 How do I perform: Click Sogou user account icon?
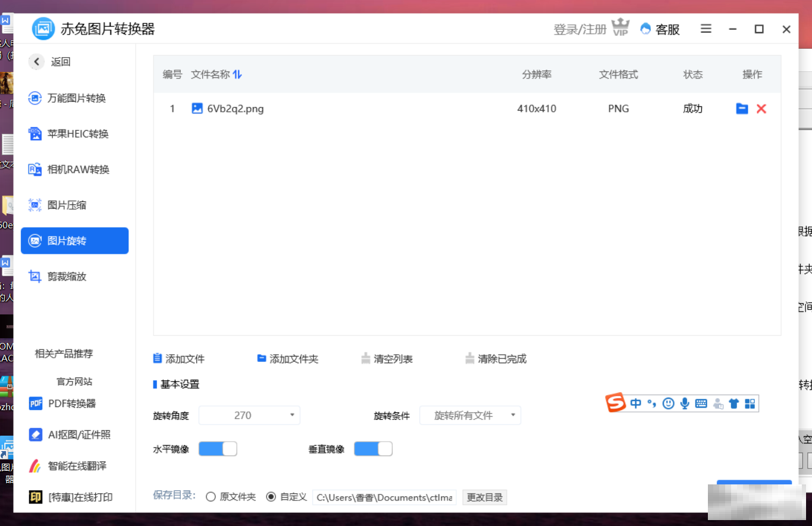718,404
